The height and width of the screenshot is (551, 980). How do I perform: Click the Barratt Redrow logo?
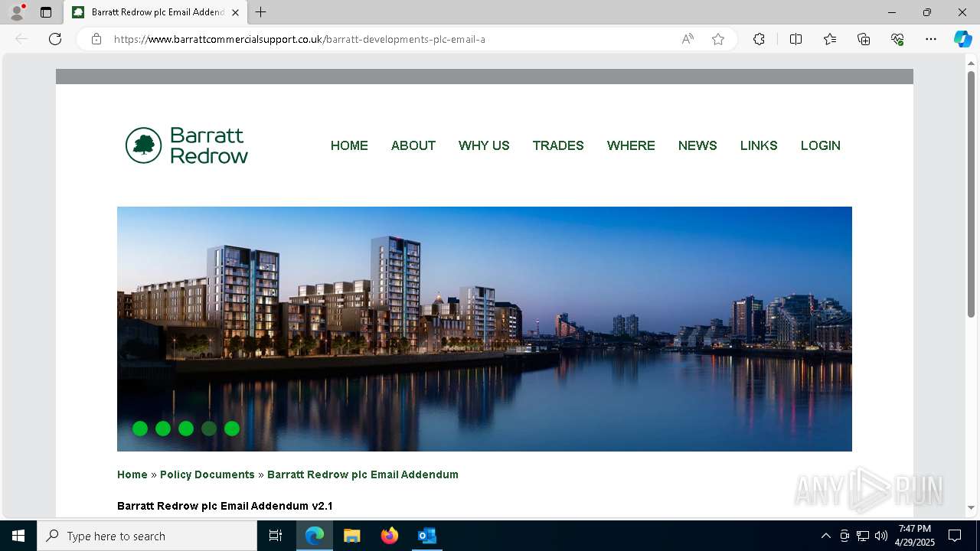pyautogui.click(x=187, y=145)
